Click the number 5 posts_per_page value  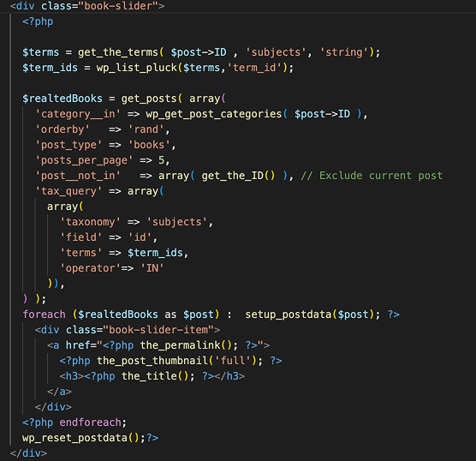[161, 160]
